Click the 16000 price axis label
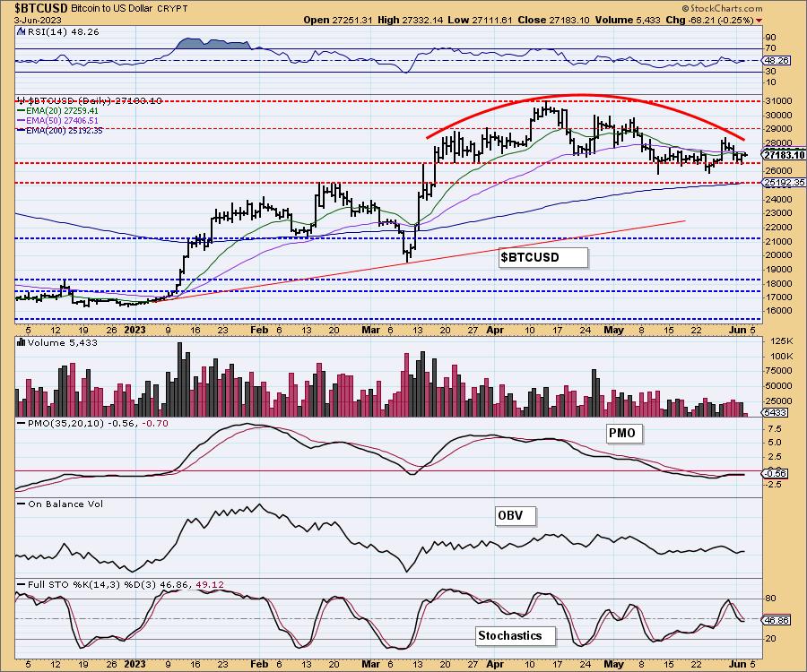The height and width of the screenshot is (672, 807). coord(777,311)
